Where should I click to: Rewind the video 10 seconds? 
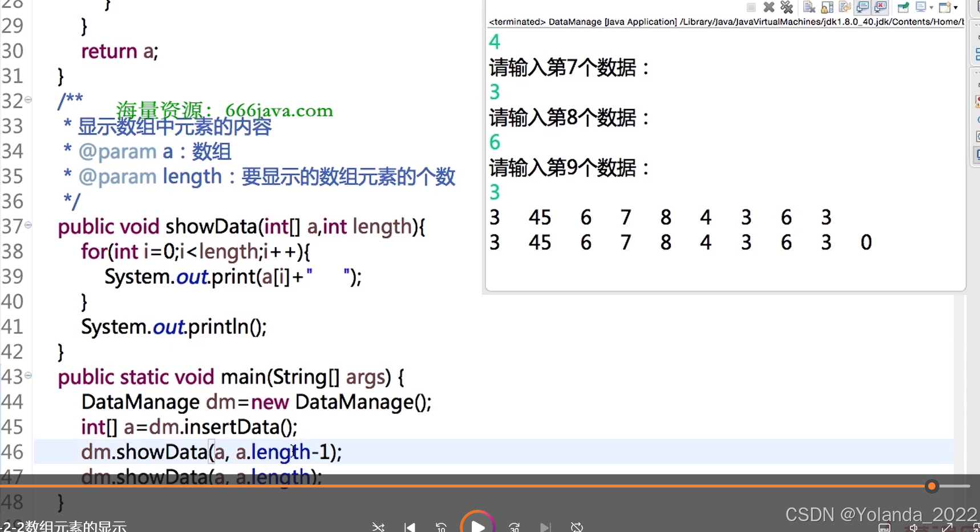pos(441,527)
